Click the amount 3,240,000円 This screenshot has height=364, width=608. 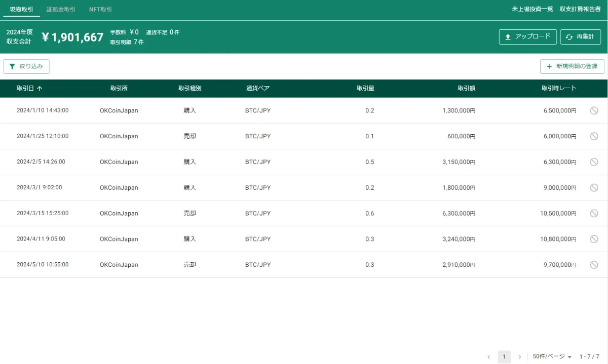[459, 239]
